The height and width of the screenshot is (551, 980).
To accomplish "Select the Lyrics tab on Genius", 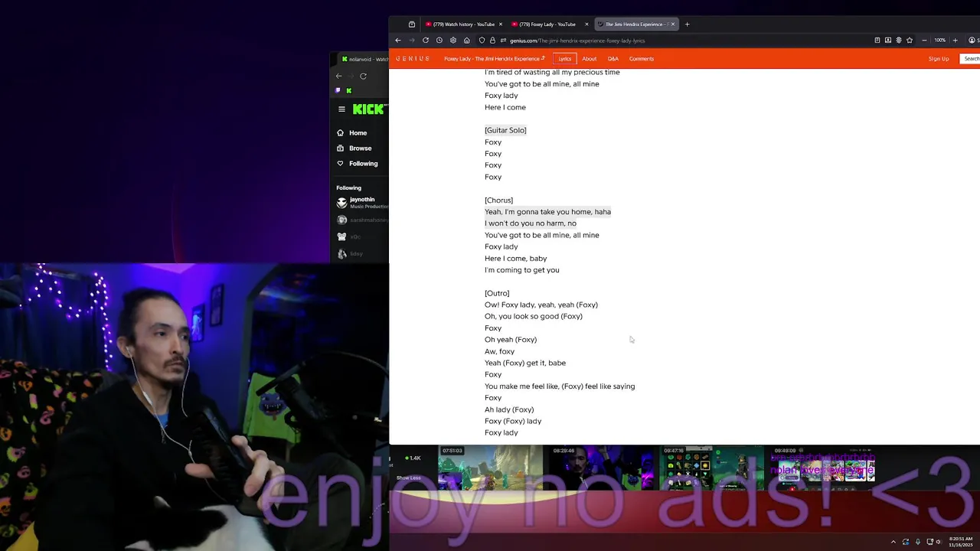I will (x=564, y=59).
